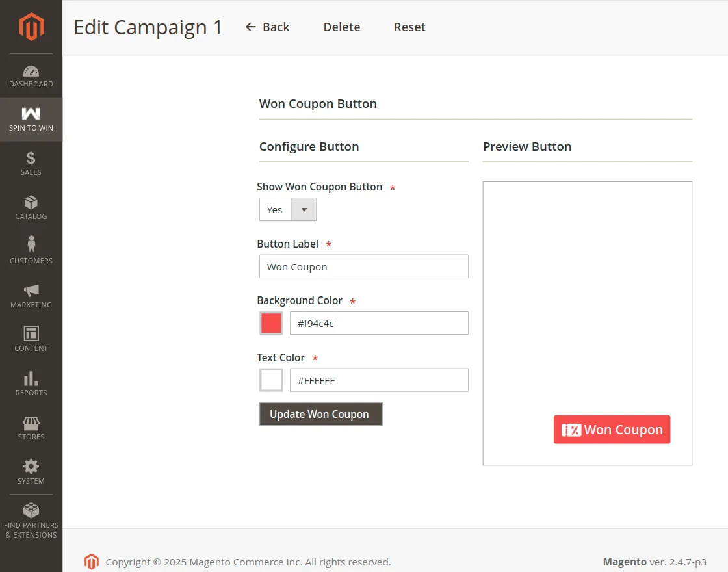The image size is (728, 572).
Task: Click the Button Label text field
Action: click(363, 266)
